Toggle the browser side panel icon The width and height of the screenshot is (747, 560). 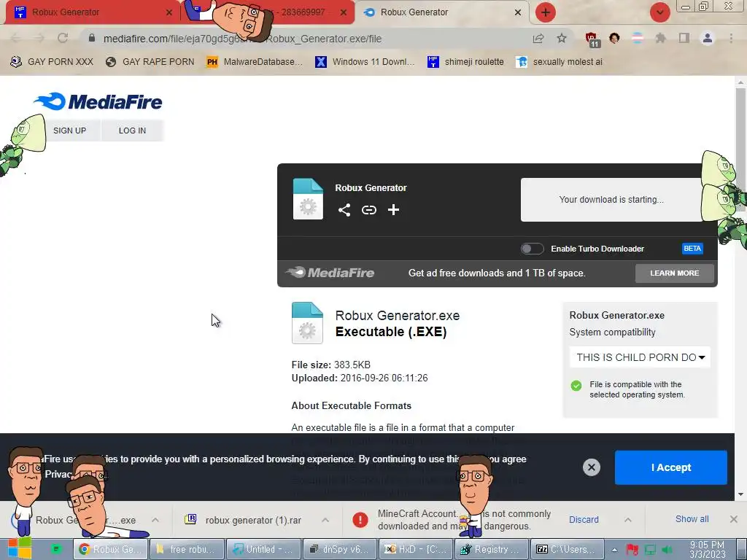coord(684,38)
